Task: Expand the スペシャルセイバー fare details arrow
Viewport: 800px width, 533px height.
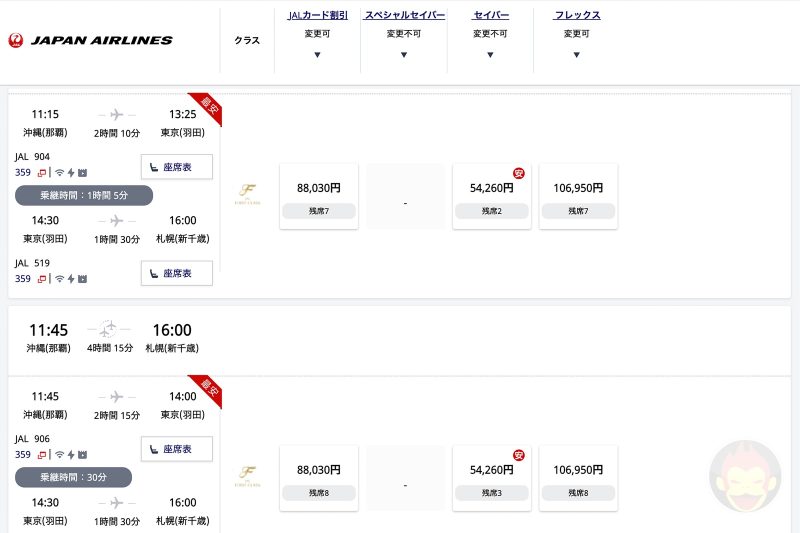Action: click(x=404, y=55)
